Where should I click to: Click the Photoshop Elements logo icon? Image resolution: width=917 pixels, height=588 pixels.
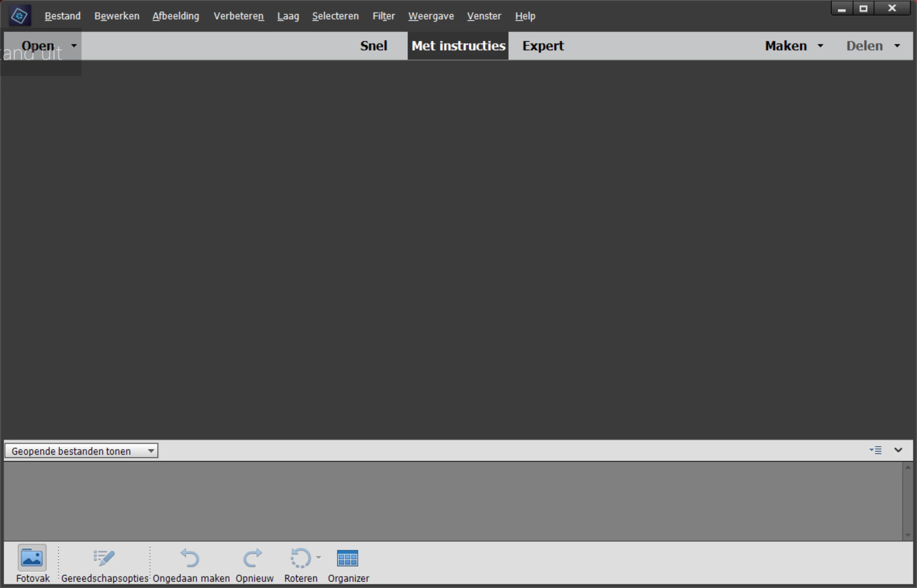(20, 16)
